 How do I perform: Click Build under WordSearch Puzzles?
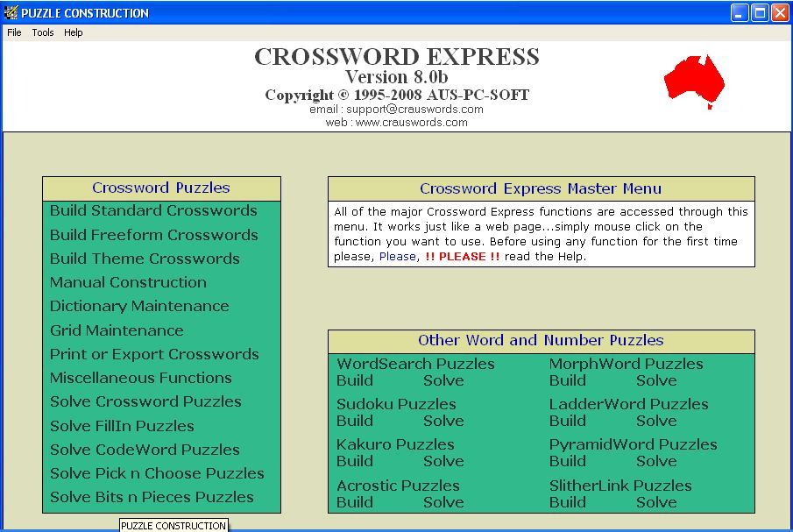[x=355, y=380]
